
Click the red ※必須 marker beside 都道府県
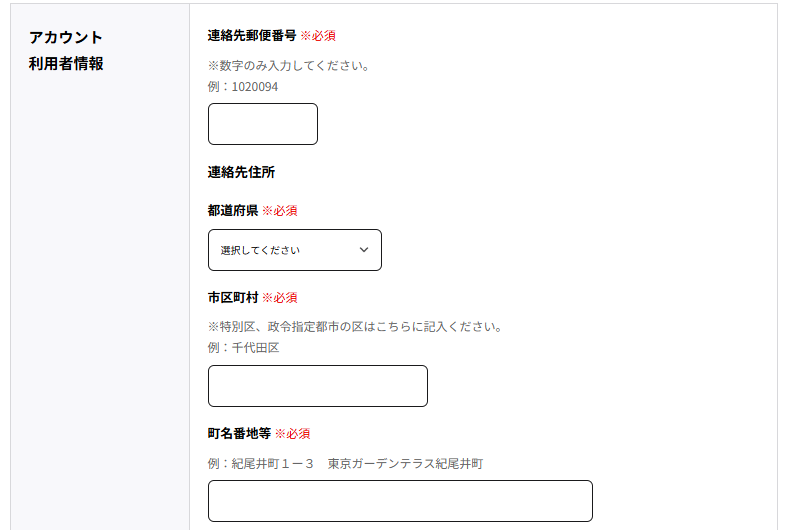(280, 211)
